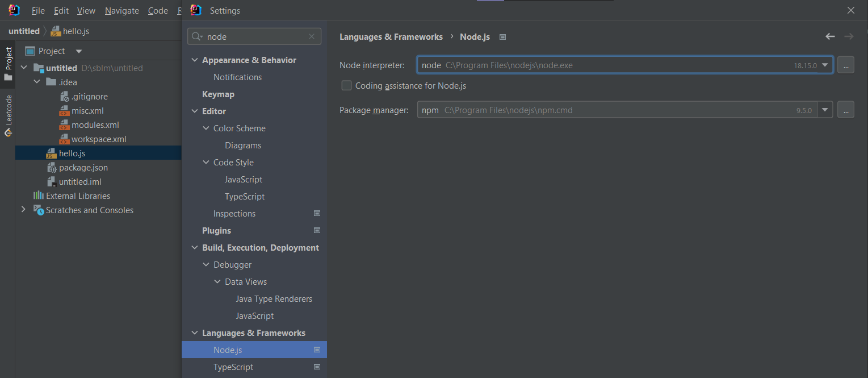
Task: Collapse Appearance & Behavior section
Action: pyautogui.click(x=195, y=60)
